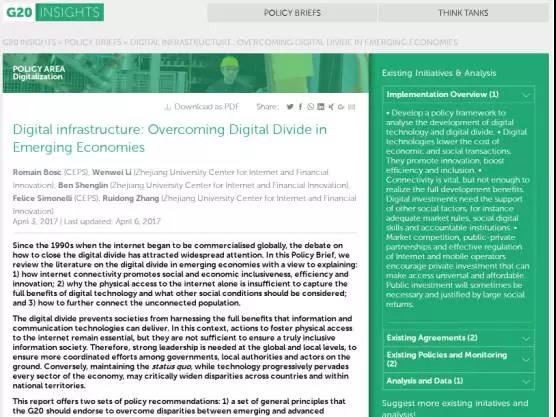Share the brief on LinkedIn
Screen dimensions: 556x417
pos(321,107)
